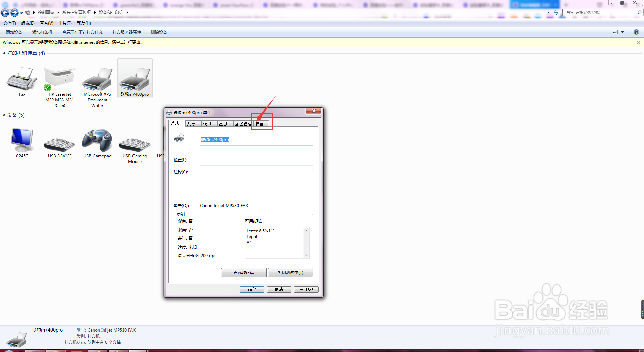
Task: Click the 打印测试页(T) button
Action: [290, 273]
